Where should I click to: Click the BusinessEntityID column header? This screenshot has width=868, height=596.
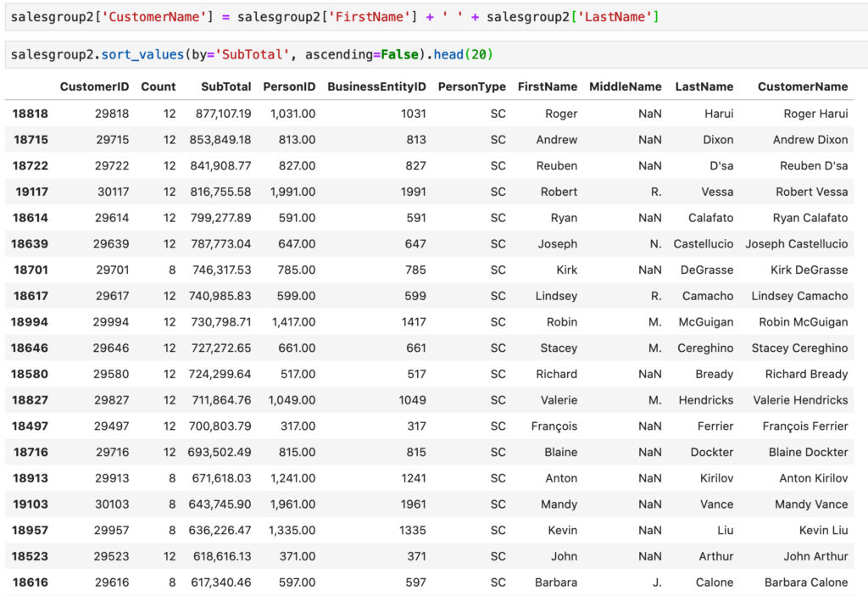(376, 86)
